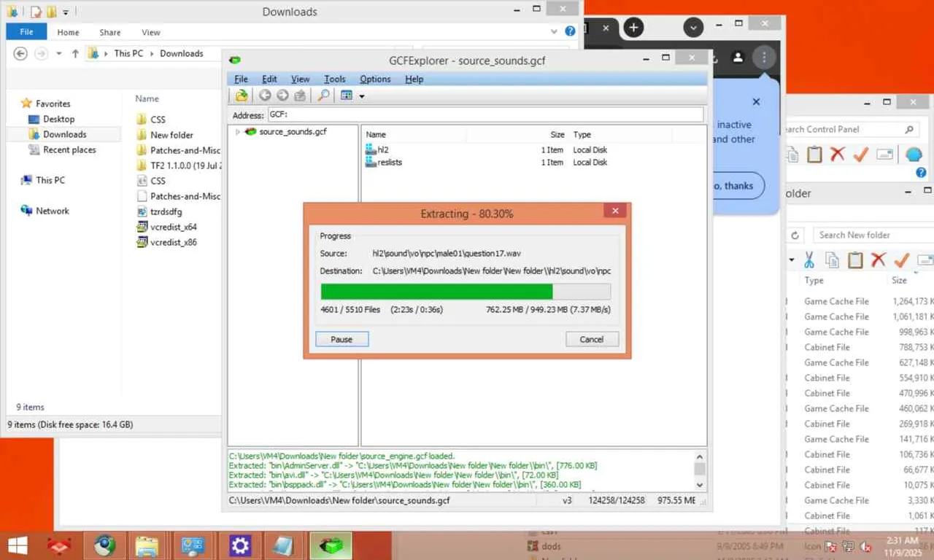This screenshot has height=560, width=934.
Task: Click the help icon in Control Panel window
Action: (921, 173)
